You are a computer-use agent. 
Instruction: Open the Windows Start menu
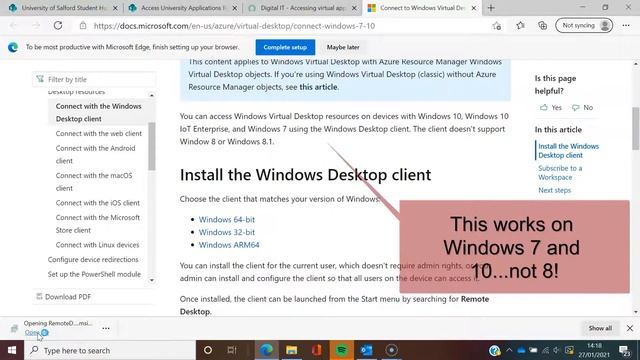pyautogui.click(x=12, y=350)
